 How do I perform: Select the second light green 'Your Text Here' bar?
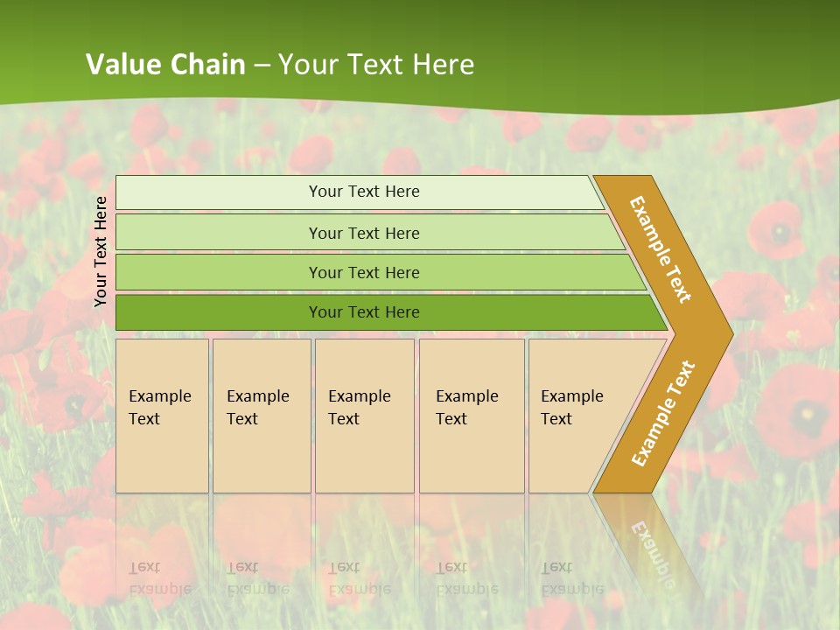tap(363, 233)
